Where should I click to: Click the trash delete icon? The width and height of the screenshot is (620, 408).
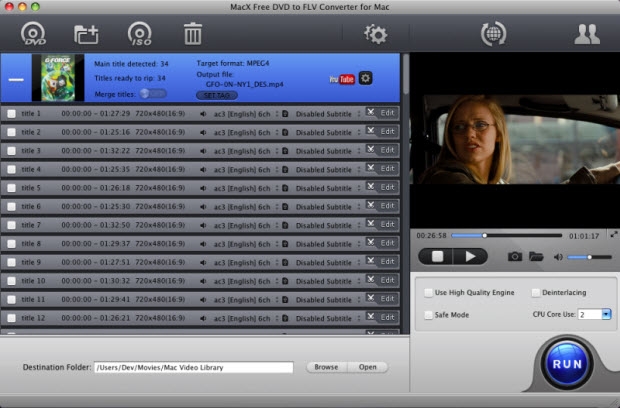[x=193, y=34]
